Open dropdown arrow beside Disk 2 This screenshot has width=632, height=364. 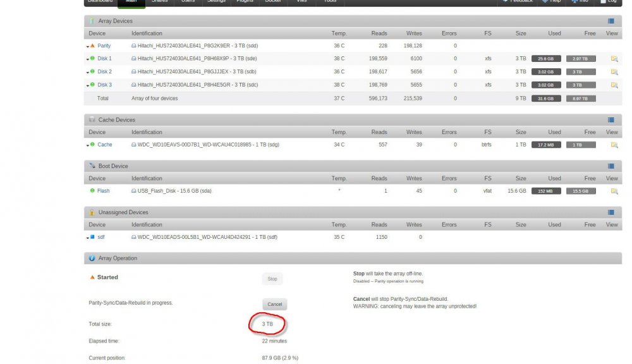pos(87,73)
